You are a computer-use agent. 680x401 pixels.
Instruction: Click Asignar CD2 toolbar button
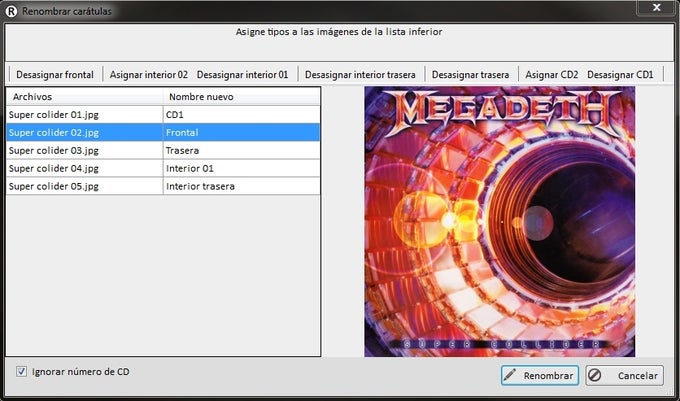coord(552,75)
